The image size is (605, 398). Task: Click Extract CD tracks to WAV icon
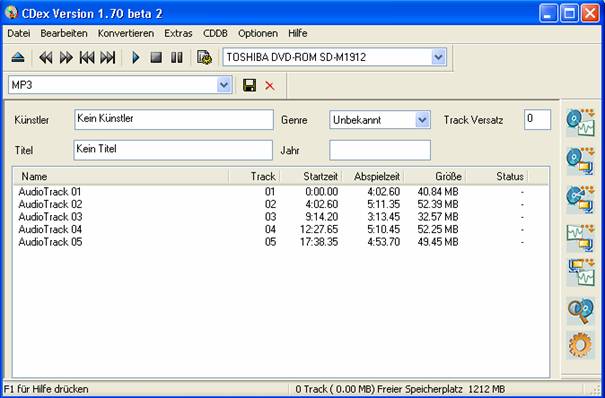(580, 123)
